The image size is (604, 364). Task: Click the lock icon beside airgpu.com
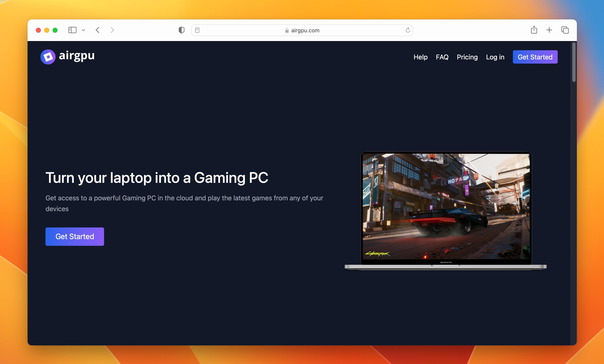click(287, 30)
